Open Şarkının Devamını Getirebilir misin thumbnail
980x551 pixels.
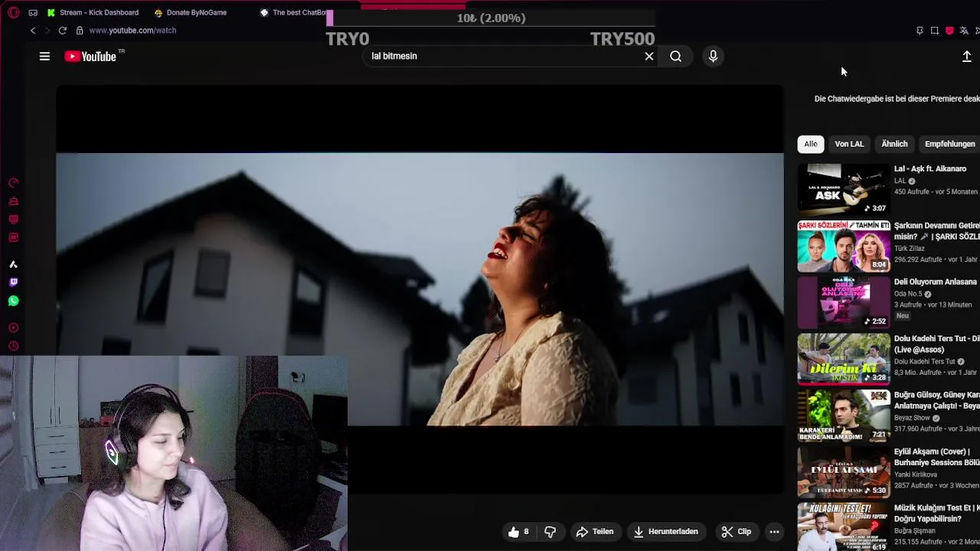click(x=844, y=246)
